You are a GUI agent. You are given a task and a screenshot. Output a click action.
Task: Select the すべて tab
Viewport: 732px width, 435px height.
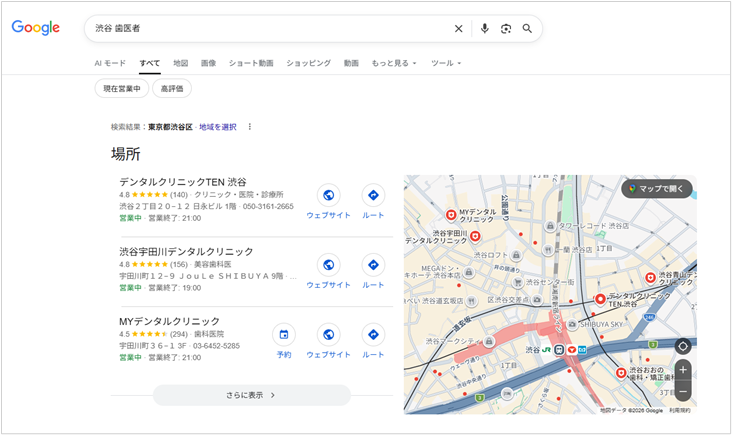(x=149, y=63)
